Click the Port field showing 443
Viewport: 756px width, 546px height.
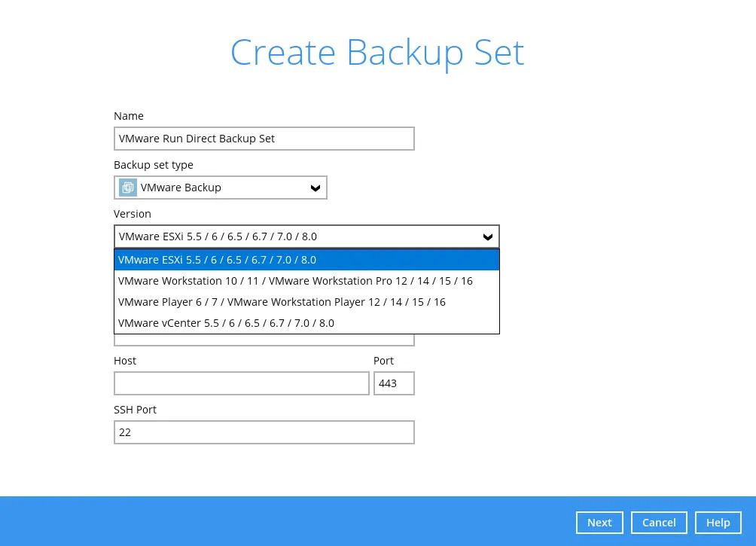point(394,383)
